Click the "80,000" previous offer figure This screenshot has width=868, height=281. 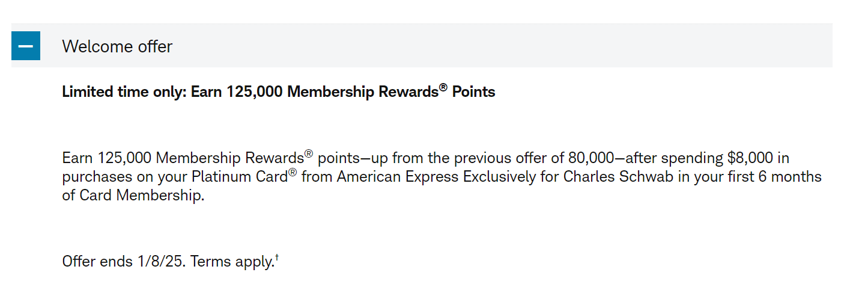point(590,158)
